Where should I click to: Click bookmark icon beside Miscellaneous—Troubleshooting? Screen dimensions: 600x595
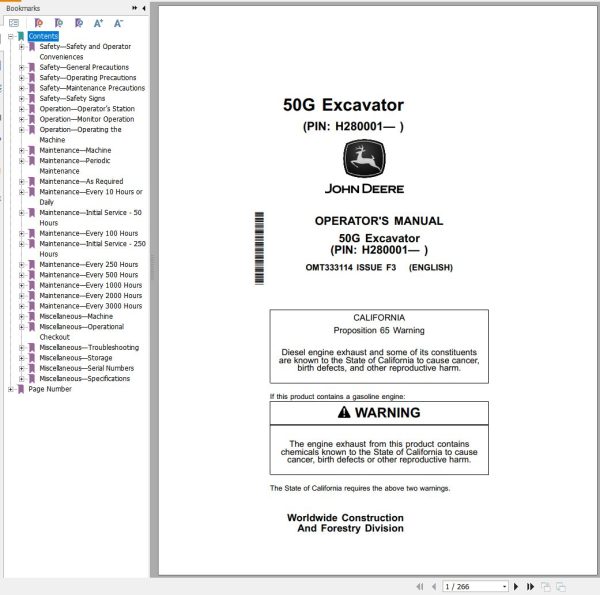[x=32, y=347]
